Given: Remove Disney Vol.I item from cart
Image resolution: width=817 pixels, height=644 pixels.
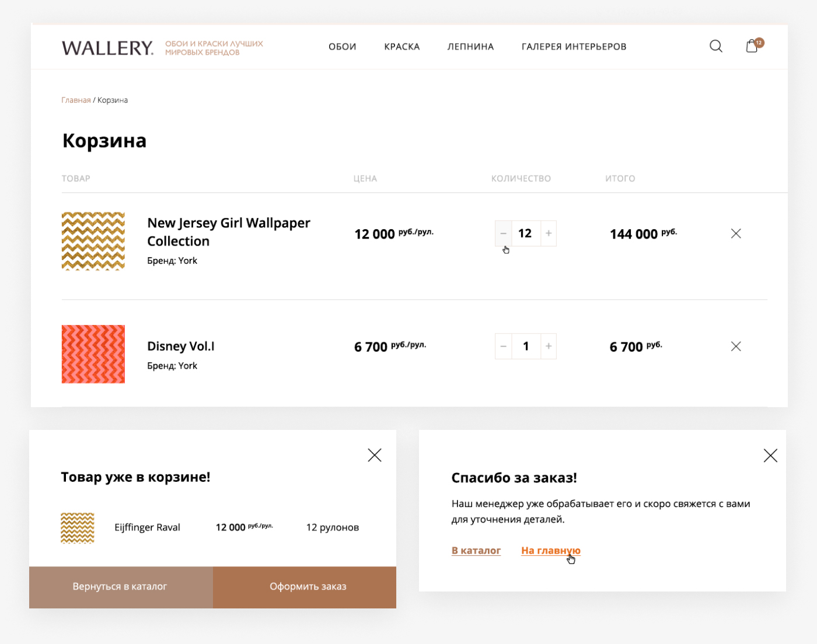Looking at the screenshot, I should 736,346.
